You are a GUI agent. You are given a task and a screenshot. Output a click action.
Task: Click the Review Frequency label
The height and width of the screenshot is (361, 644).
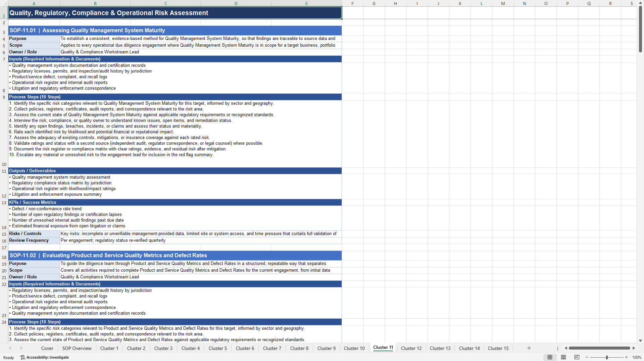point(34,240)
